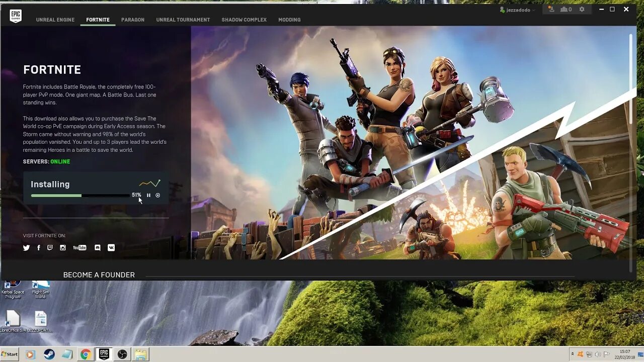Open the Shadow Complex tab

244,20
